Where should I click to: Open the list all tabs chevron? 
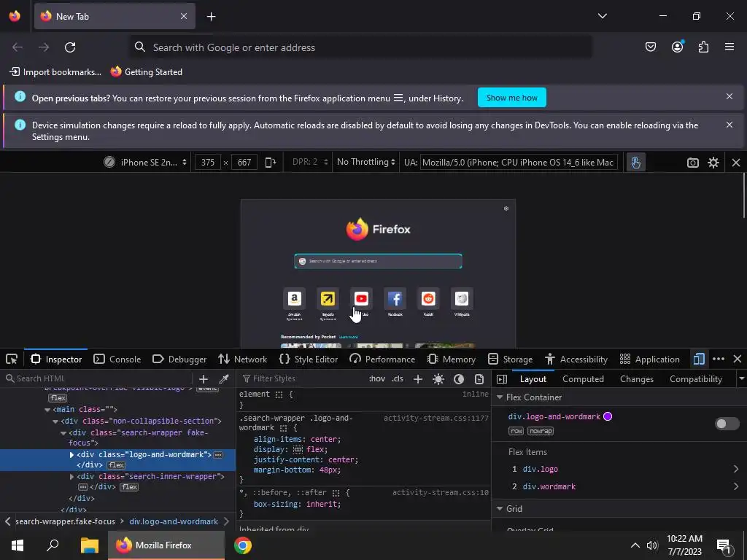[x=602, y=16]
